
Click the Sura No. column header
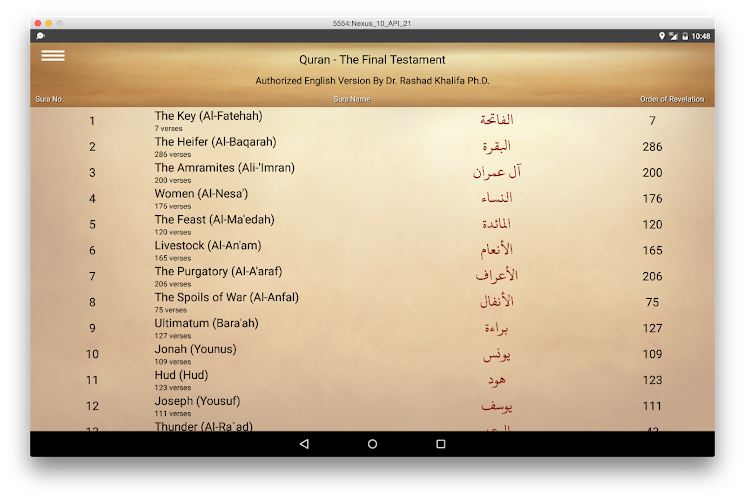pos(49,99)
